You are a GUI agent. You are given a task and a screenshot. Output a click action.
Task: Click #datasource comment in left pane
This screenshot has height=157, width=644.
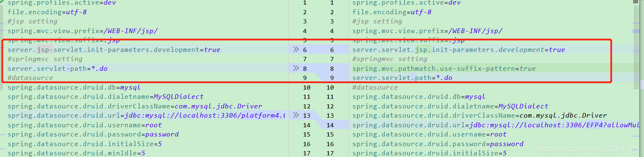(30, 78)
